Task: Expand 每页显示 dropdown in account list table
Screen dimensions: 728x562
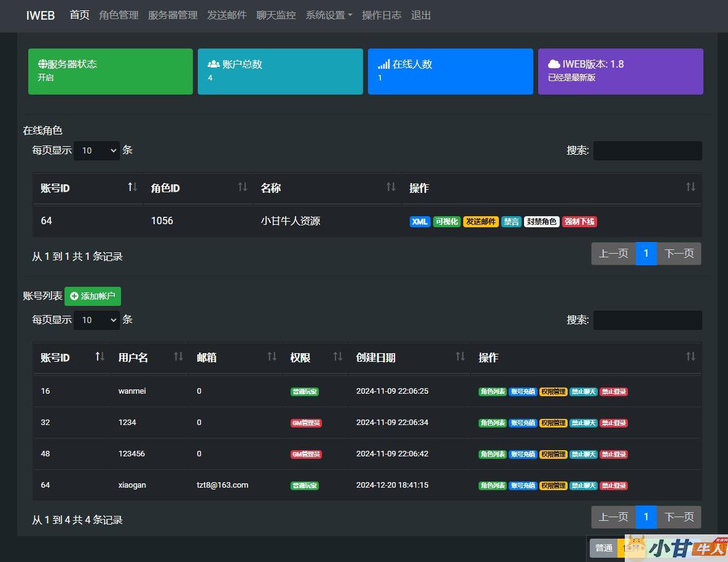Action: point(96,320)
